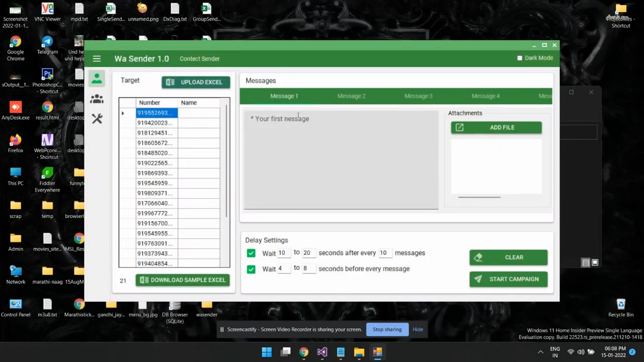The width and height of the screenshot is (644, 362).
Task: Switch to Message 4 tab
Action: pyautogui.click(x=486, y=96)
